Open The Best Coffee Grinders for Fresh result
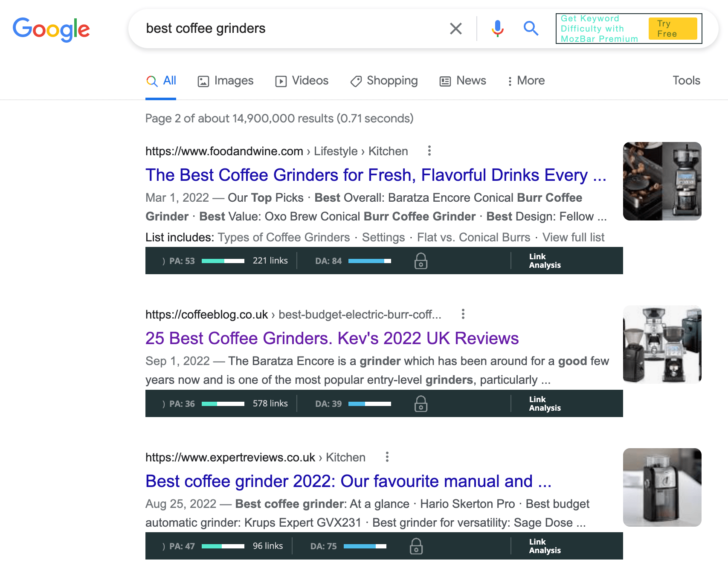Image resolution: width=728 pixels, height=574 pixels. pyautogui.click(x=376, y=175)
